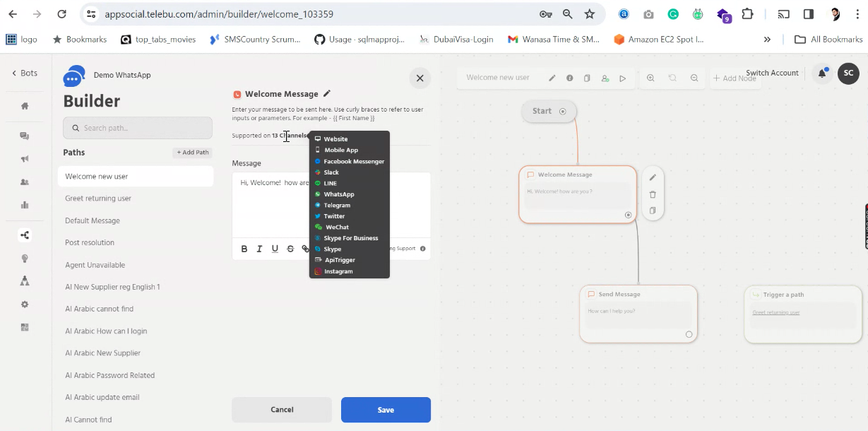Open the hierarchy tree icon in sidebar

[x=25, y=281]
